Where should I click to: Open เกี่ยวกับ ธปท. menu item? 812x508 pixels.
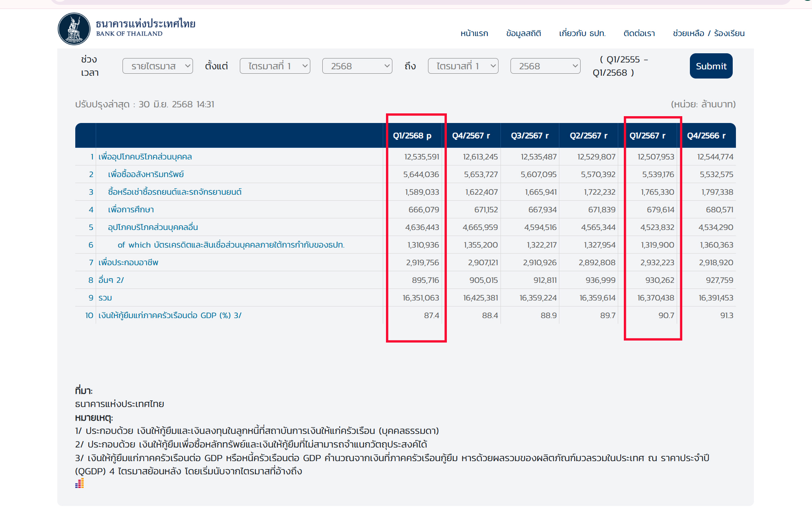coord(582,33)
